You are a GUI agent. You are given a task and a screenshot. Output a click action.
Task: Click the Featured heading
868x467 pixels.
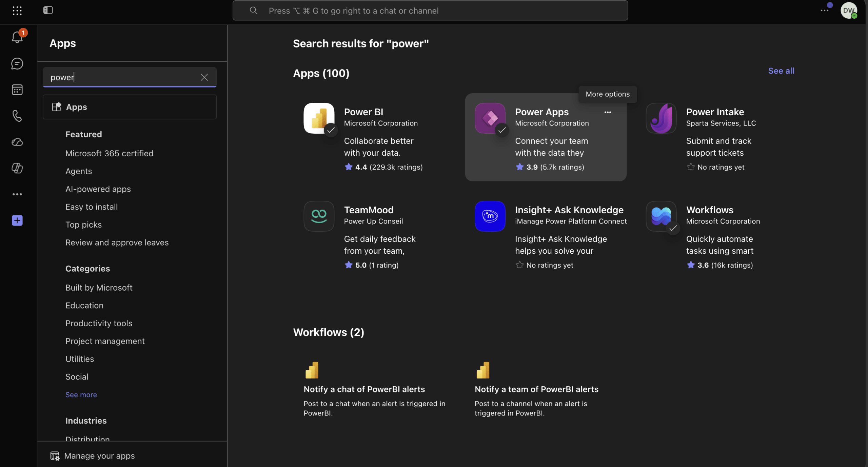[x=83, y=134]
